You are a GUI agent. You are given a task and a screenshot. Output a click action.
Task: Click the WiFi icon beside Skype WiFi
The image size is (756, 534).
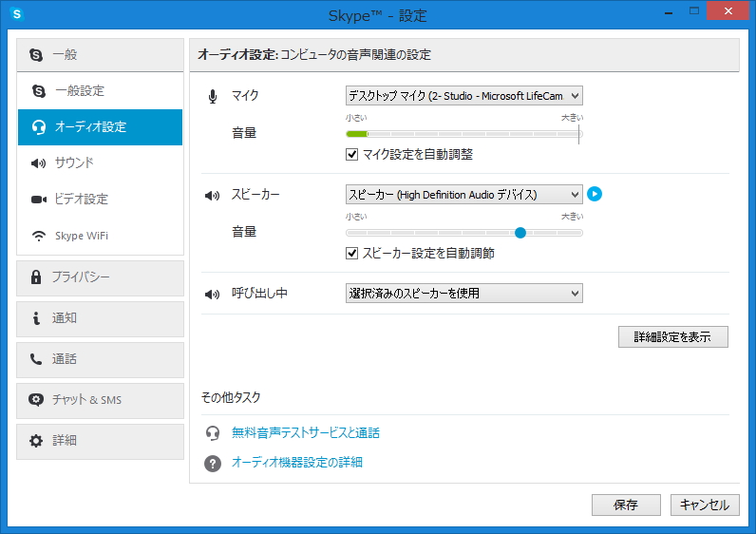pyautogui.click(x=39, y=236)
